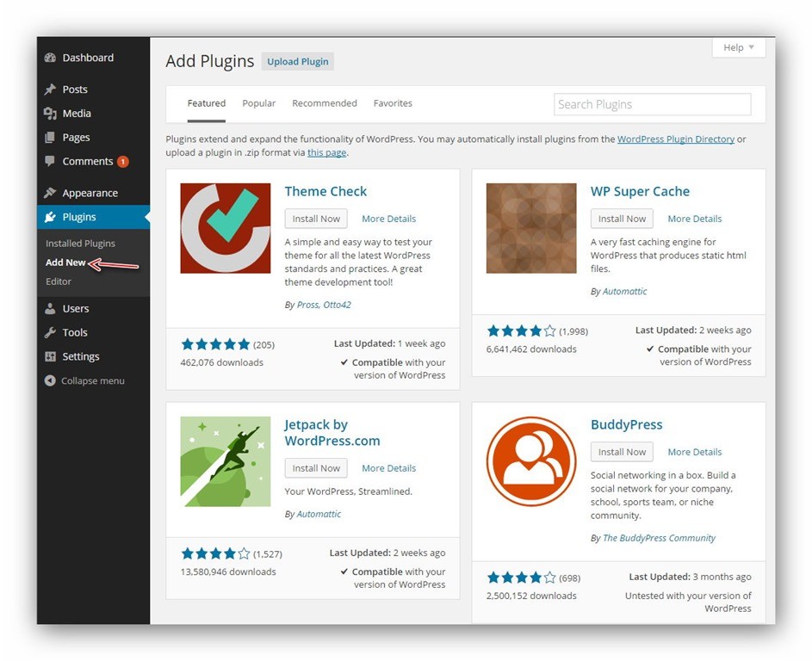Click the Appearance brush icon
The image size is (812, 661).
pyautogui.click(x=51, y=192)
